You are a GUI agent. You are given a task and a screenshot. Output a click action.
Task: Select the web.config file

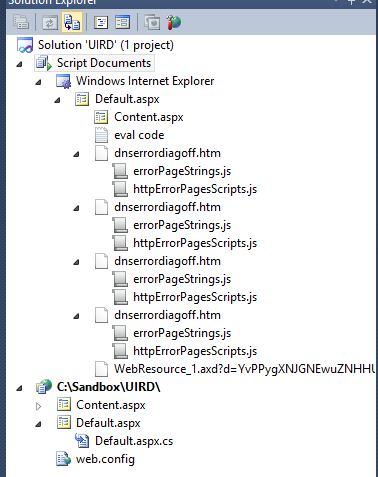tap(105, 459)
